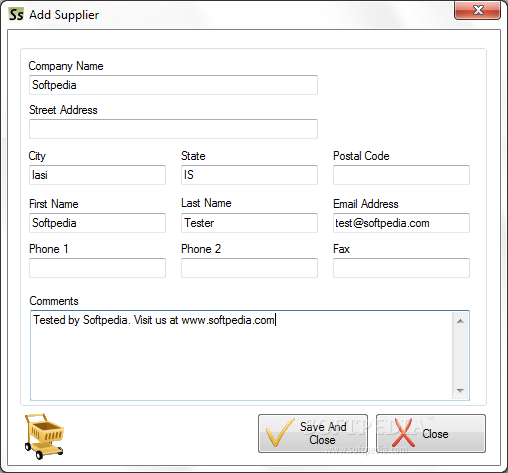The height and width of the screenshot is (473, 508).
Task: Click the Company Name label
Action: pos(66,66)
